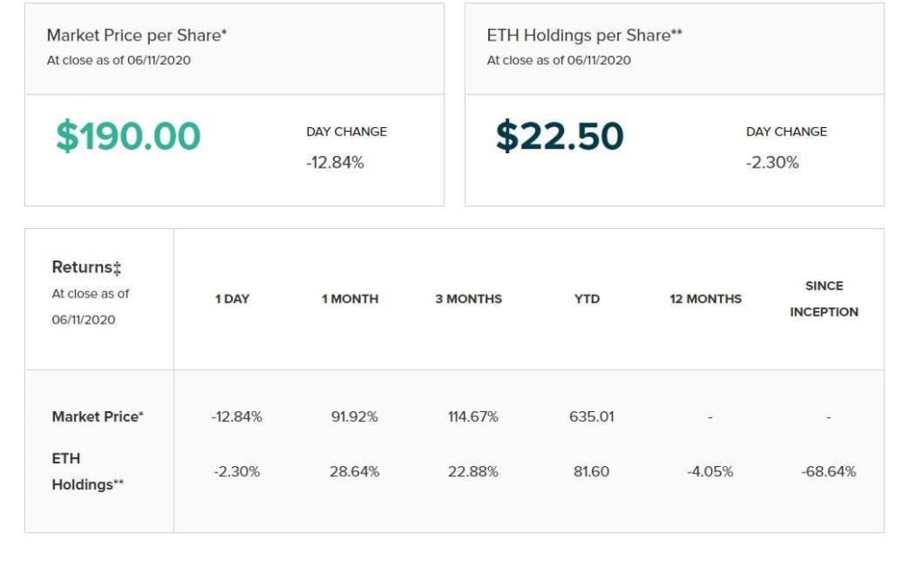Click the 114.67% three months return cell
This screenshot has height=568, width=924.
click(x=473, y=417)
